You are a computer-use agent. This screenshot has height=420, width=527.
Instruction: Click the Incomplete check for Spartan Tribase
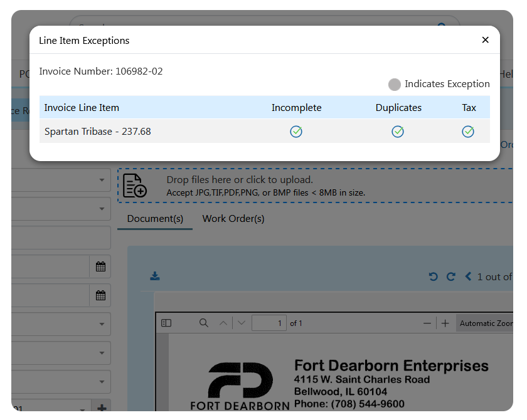[295, 132]
